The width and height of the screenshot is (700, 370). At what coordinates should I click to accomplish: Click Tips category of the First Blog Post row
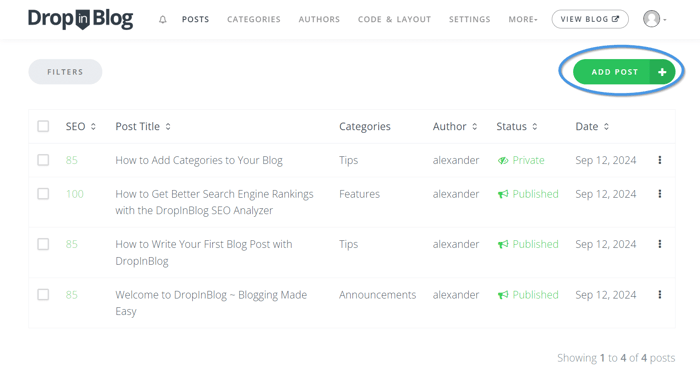coord(349,244)
